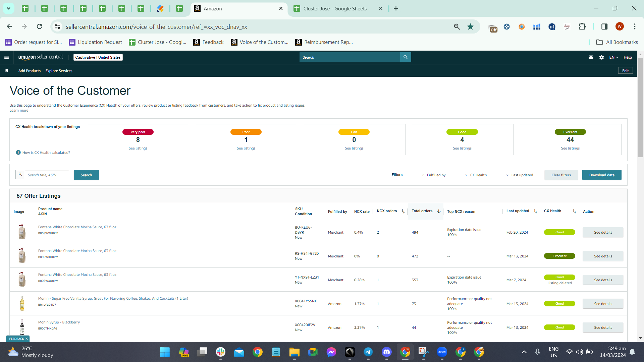Show hidden system tray icons
This screenshot has width=644, height=362.
(524, 352)
